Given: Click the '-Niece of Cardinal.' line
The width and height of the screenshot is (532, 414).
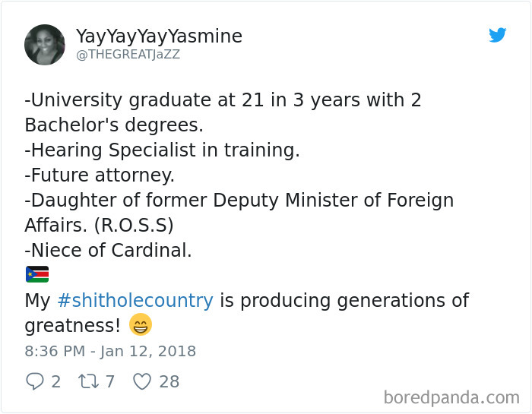Looking at the screenshot, I should click(108, 250).
